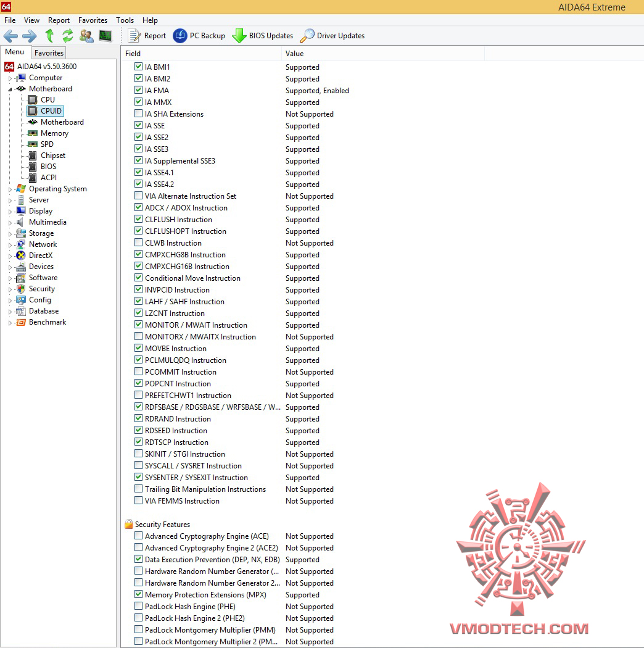Collapse the Motherboard tree node
The image size is (644, 648).
click(10, 89)
